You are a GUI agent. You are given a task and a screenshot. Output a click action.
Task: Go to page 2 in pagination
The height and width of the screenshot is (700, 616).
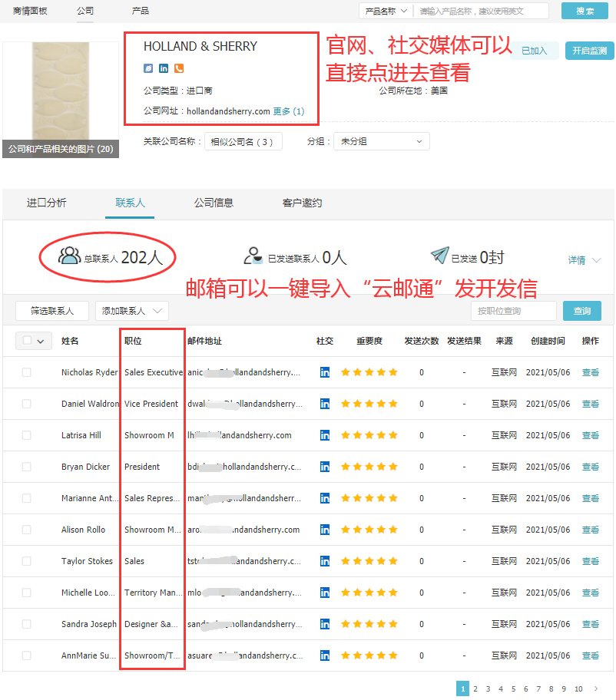(478, 688)
